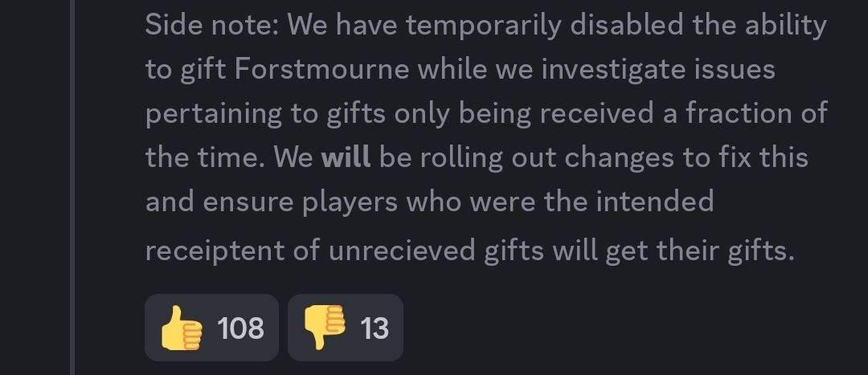
Task: Click the word "intended" in fifth line
Action: [x=655, y=202]
